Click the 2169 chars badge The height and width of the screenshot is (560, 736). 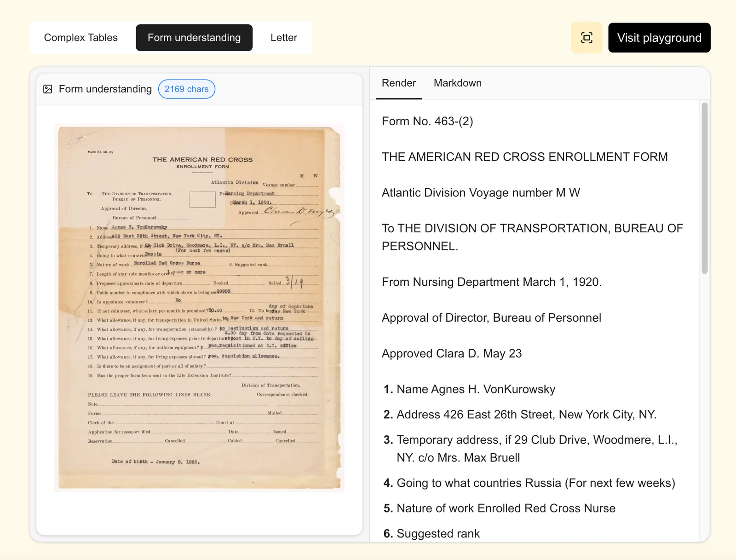[x=186, y=89]
